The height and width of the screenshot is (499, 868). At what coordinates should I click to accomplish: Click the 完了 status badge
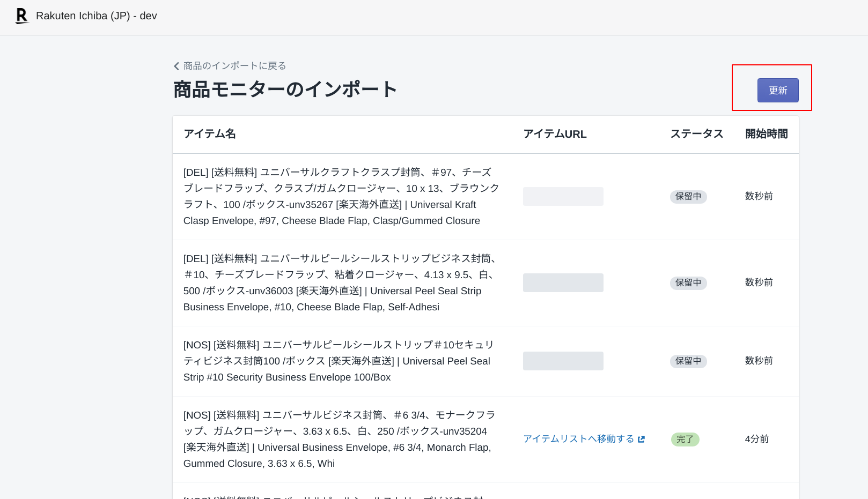tap(685, 440)
